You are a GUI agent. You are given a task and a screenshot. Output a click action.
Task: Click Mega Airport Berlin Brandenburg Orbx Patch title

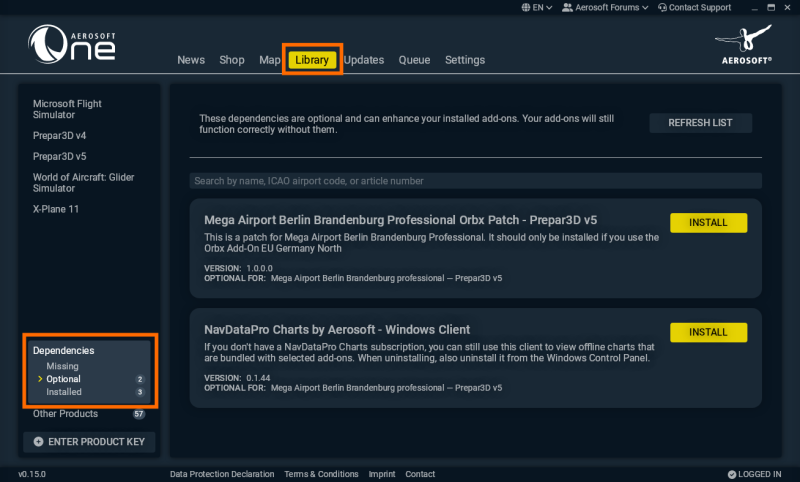pos(401,220)
